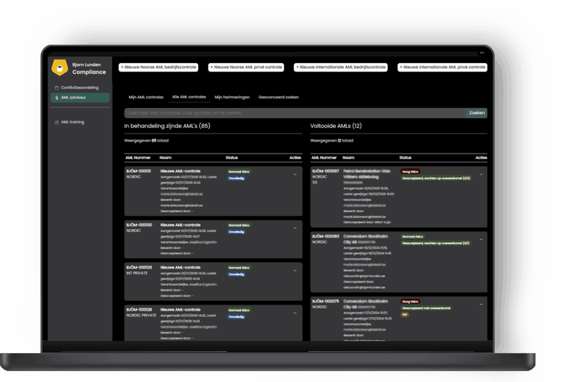The width and height of the screenshot is (588, 382).
Task: Focus the AML-controles search field
Action: click(294, 113)
